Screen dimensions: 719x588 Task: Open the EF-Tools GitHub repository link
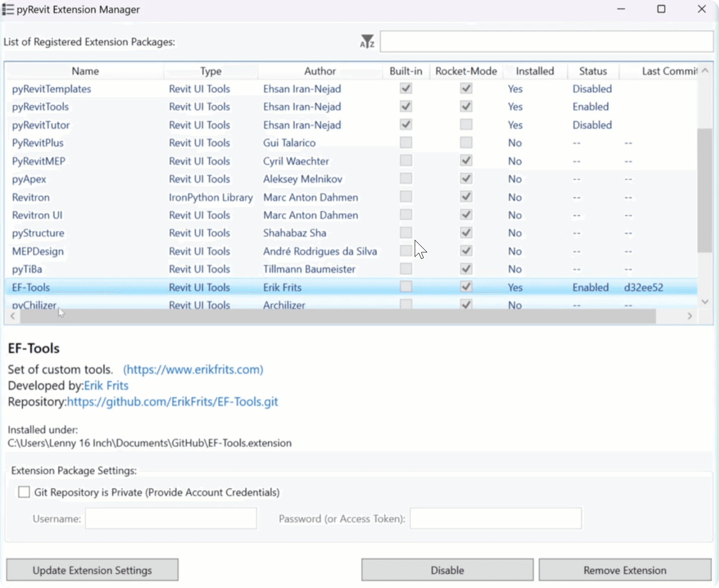pyautogui.click(x=173, y=402)
